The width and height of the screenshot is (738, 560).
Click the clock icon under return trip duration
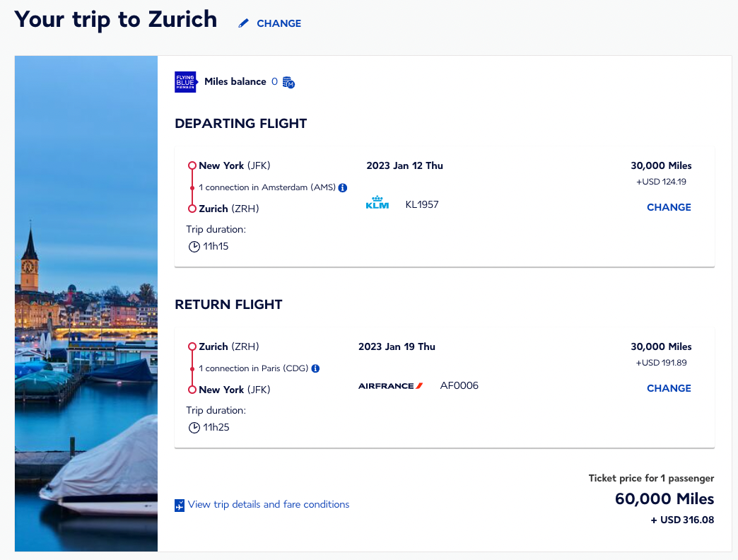coord(194,427)
